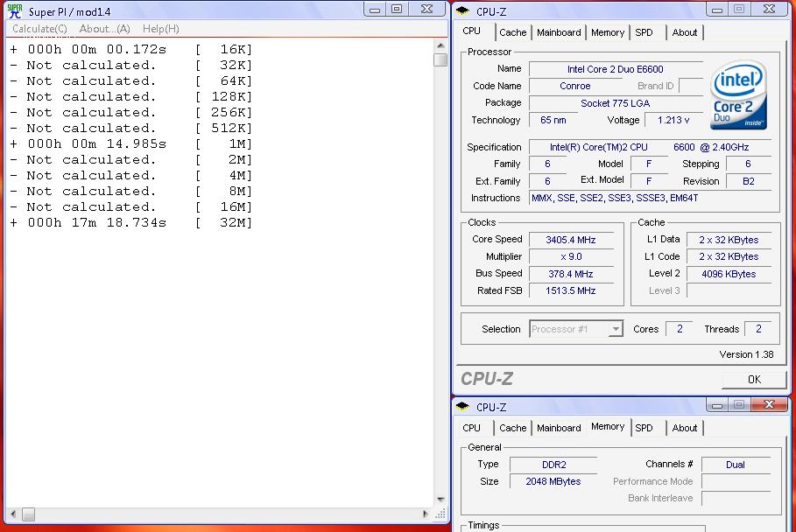Click Super PI horizontal scrollbar right arrow
The image size is (796, 532).
[x=426, y=514]
